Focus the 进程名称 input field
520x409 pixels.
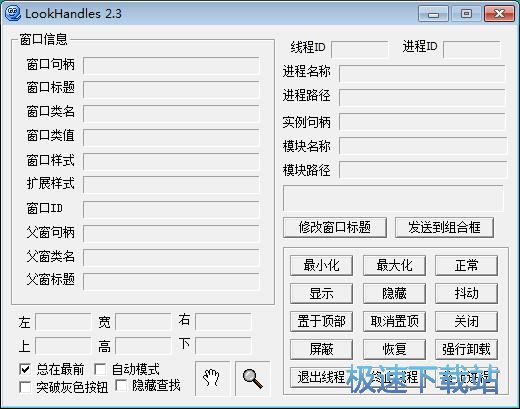click(422, 73)
